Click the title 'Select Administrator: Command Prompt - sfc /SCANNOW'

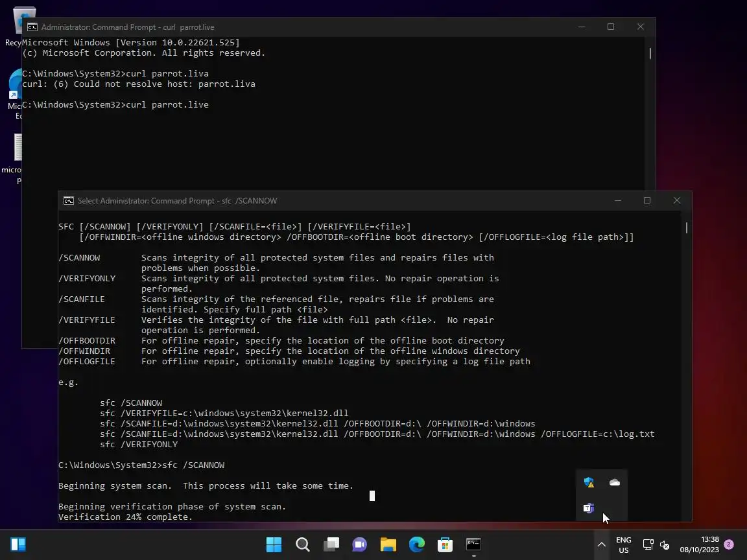177,201
